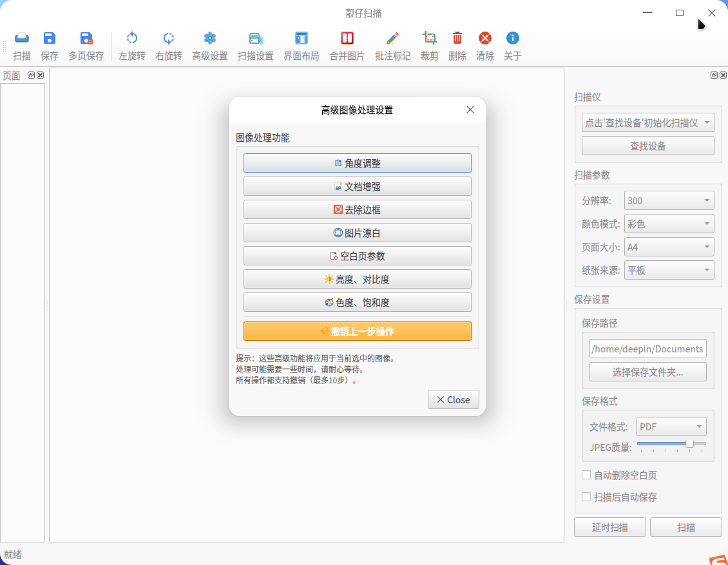The image size is (728, 565).
Task: Toggle 扫描后自动保存 checkbox
Action: [x=586, y=497]
